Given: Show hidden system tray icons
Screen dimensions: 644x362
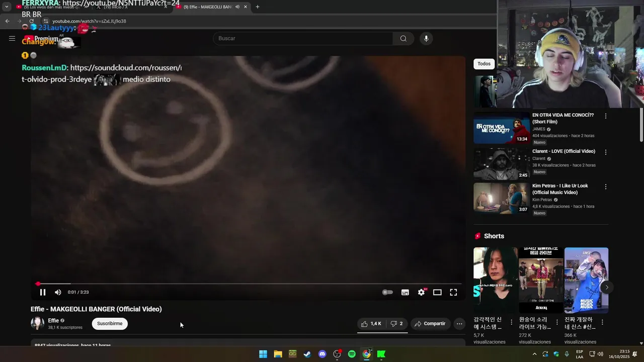Looking at the screenshot, I should (534, 354).
